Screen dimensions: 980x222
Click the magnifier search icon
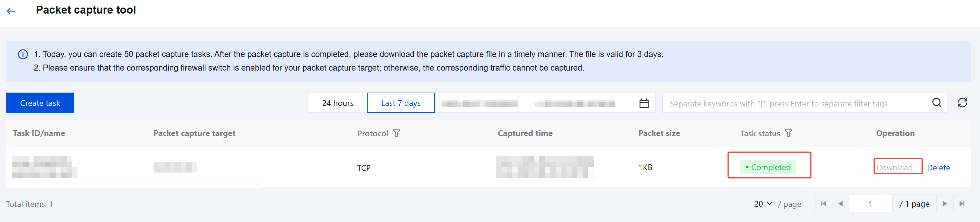click(x=937, y=103)
